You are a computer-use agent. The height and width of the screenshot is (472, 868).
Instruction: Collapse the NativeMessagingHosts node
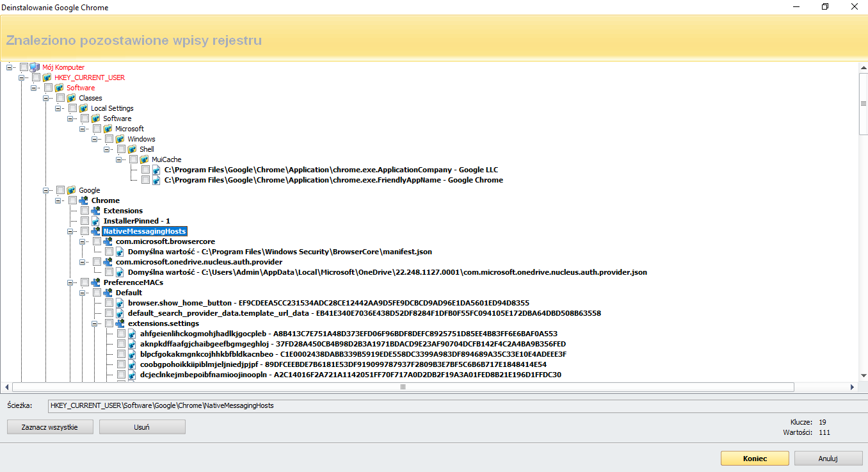[70, 231]
